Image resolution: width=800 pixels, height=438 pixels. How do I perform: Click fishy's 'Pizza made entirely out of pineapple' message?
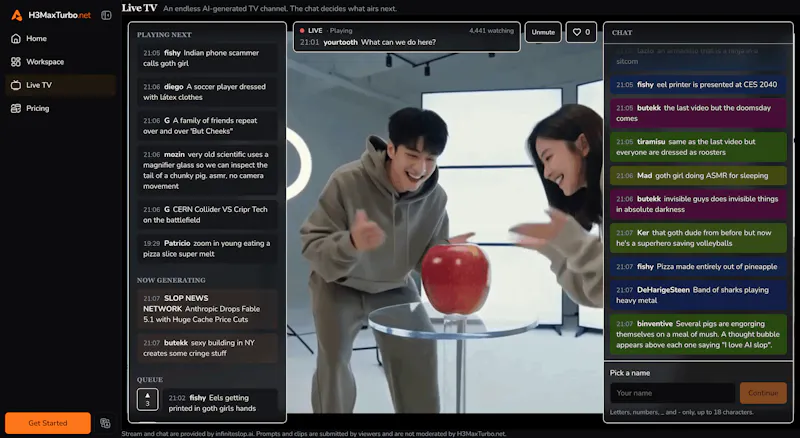698,266
